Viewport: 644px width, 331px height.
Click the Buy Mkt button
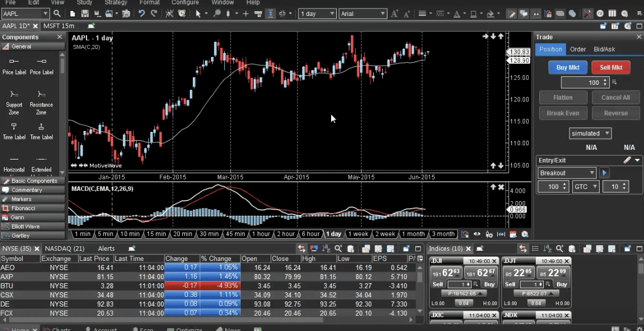567,67
